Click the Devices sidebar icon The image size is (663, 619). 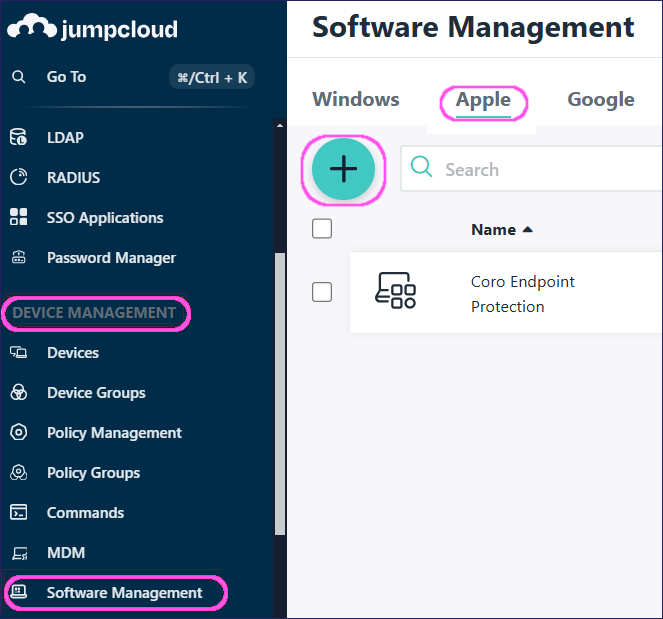click(x=19, y=352)
